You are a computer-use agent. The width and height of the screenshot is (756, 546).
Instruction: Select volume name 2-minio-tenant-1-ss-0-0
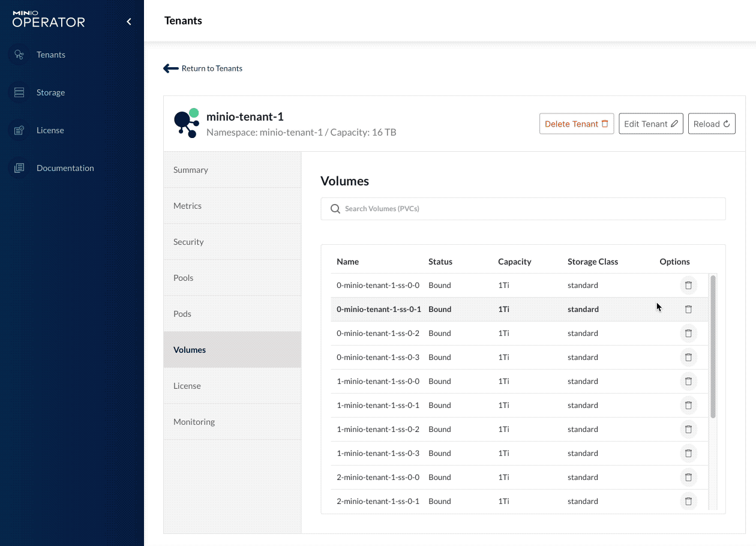pyautogui.click(x=378, y=478)
